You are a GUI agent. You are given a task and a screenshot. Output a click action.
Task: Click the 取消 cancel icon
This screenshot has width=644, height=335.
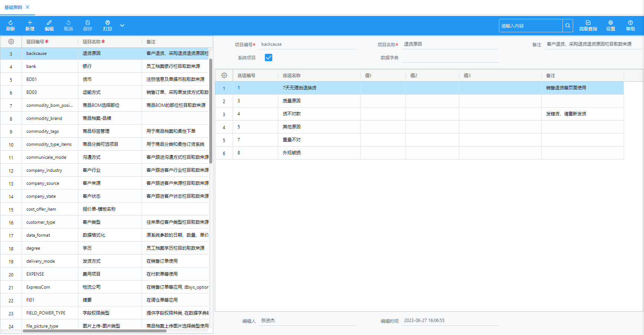pos(68,25)
